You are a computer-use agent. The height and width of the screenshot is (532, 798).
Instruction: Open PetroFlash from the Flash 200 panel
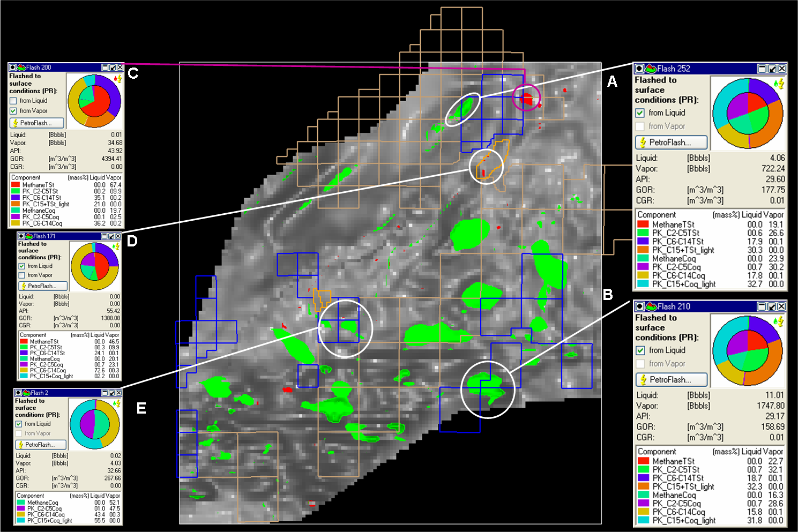[36, 123]
